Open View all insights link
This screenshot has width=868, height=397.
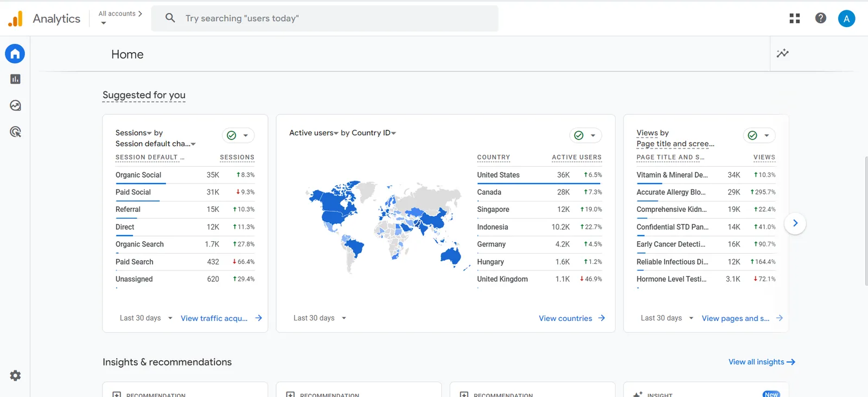tap(762, 362)
